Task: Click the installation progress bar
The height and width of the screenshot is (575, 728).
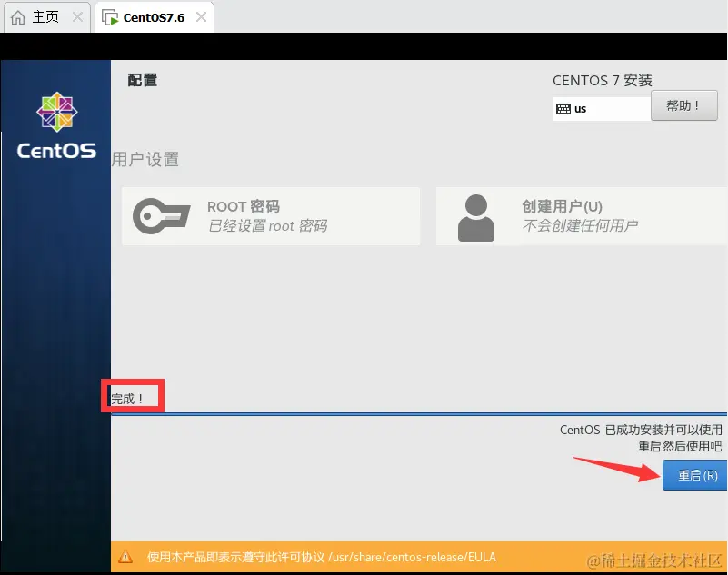Action: pos(419,414)
